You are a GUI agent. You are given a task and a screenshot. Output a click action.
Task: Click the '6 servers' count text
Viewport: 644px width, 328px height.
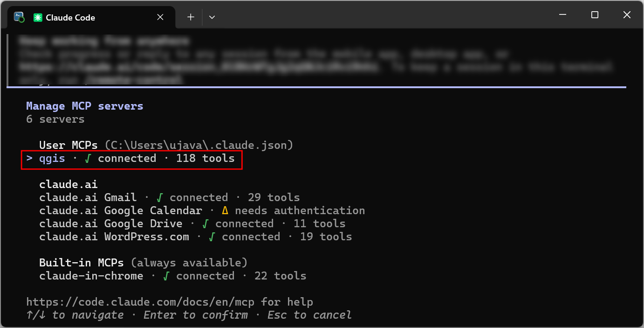point(55,119)
